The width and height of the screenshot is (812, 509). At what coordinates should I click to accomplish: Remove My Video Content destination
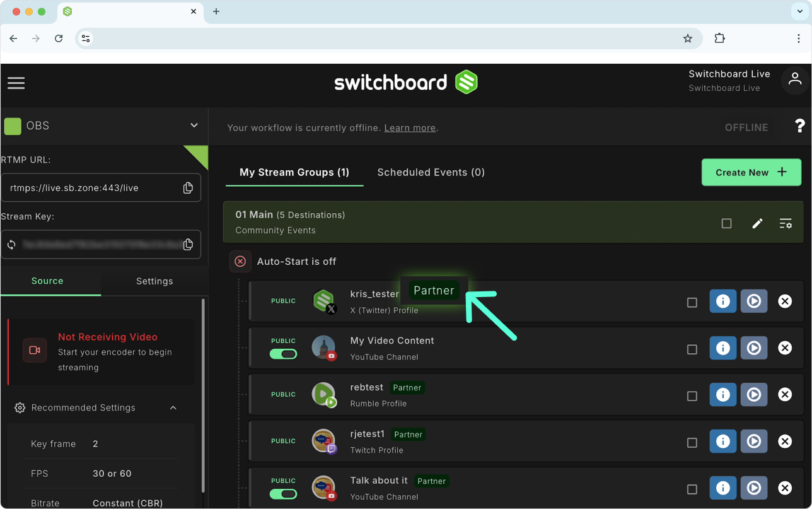tap(785, 348)
